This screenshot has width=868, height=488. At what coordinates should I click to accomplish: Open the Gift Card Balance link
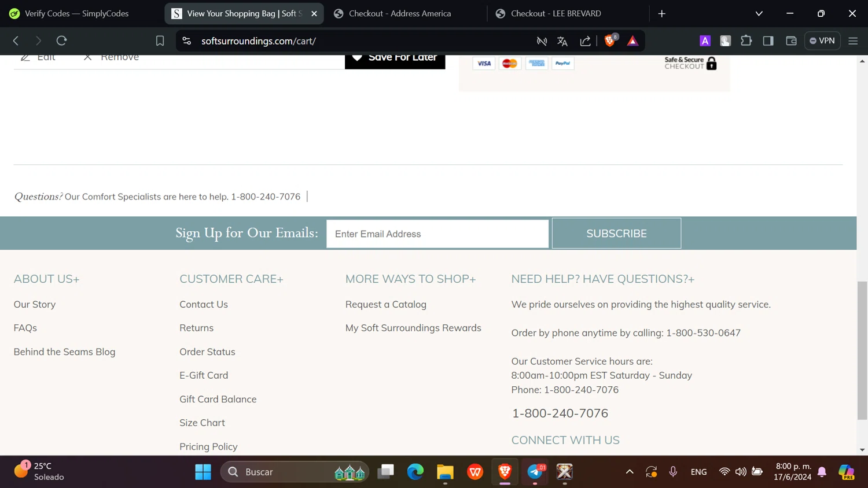218,399
